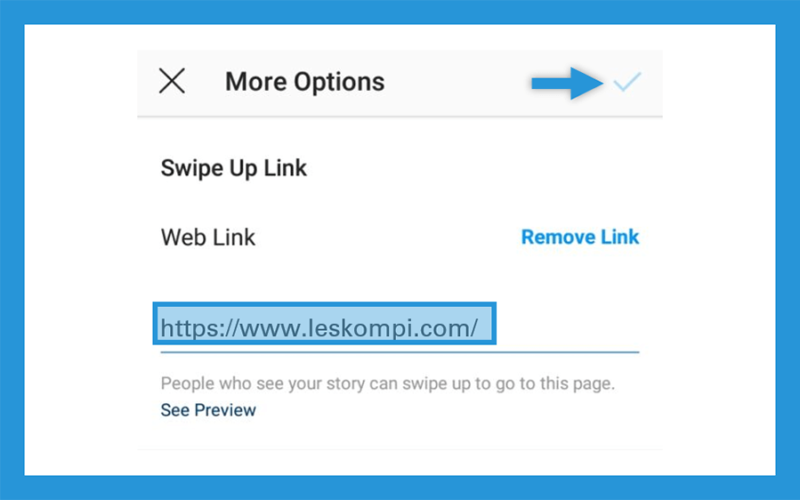This screenshot has width=800, height=500.
Task: Tap Remove Link
Action: (x=580, y=237)
